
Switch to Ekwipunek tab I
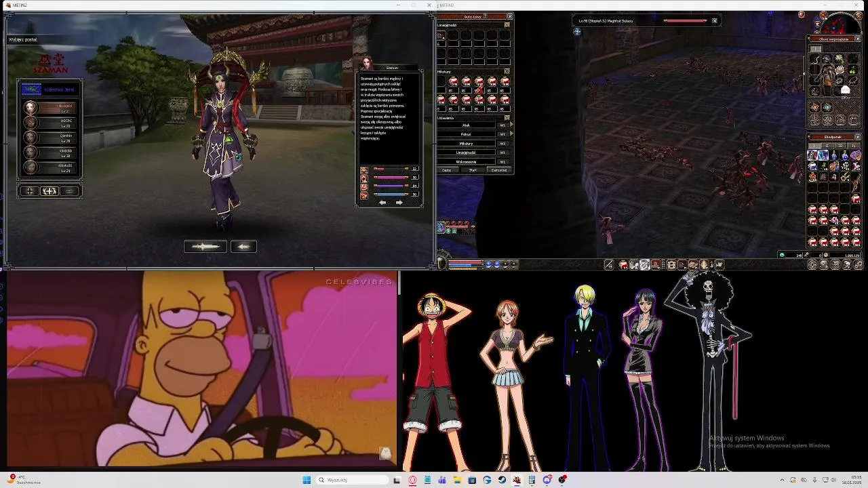(814, 145)
